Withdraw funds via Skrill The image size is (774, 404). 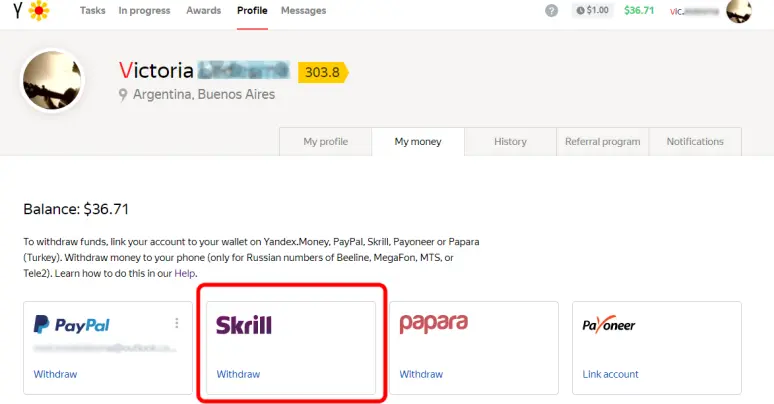pyautogui.click(x=238, y=374)
